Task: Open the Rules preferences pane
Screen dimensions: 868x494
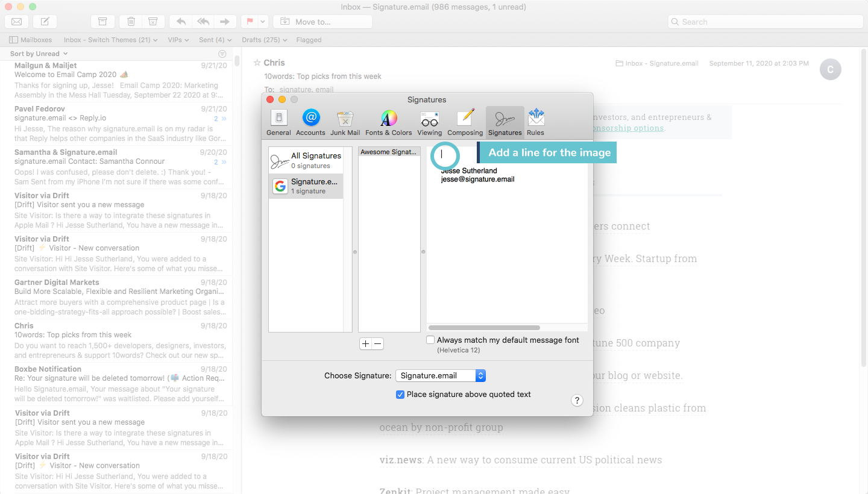Action: click(535, 120)
